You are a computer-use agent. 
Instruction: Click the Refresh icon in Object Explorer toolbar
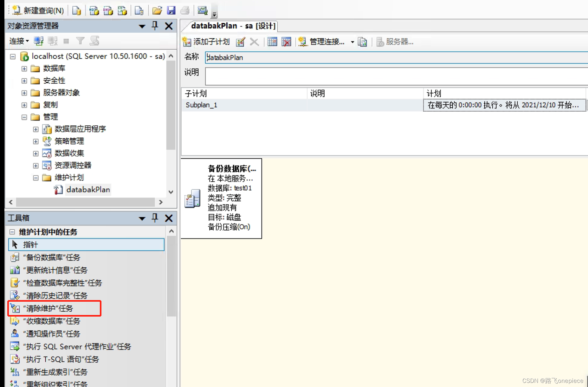point(94,41)
